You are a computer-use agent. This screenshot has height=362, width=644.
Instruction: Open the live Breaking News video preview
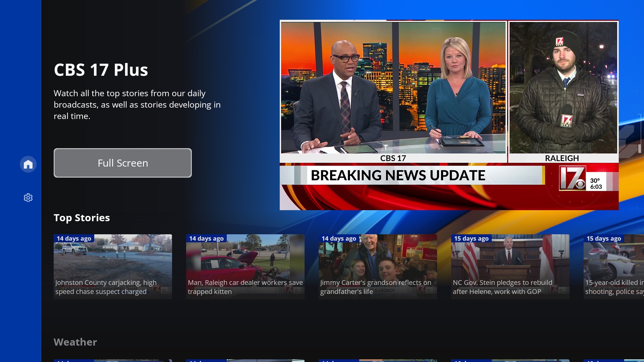coord(449,115)
